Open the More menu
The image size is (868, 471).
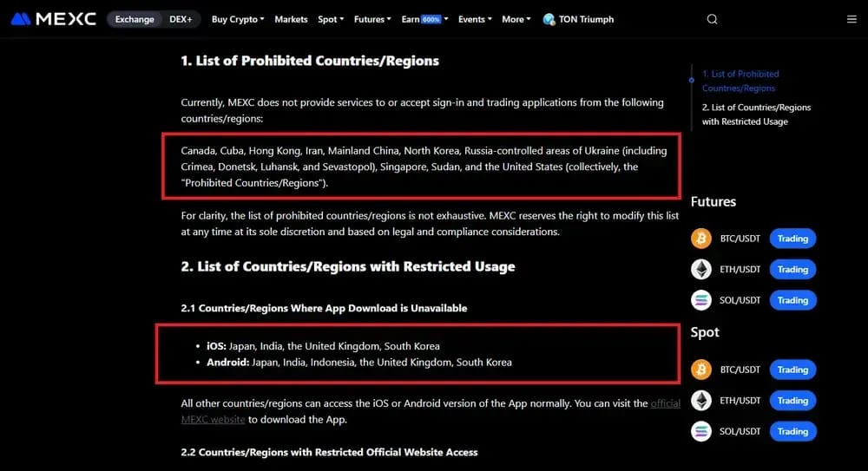coord(516,19)
